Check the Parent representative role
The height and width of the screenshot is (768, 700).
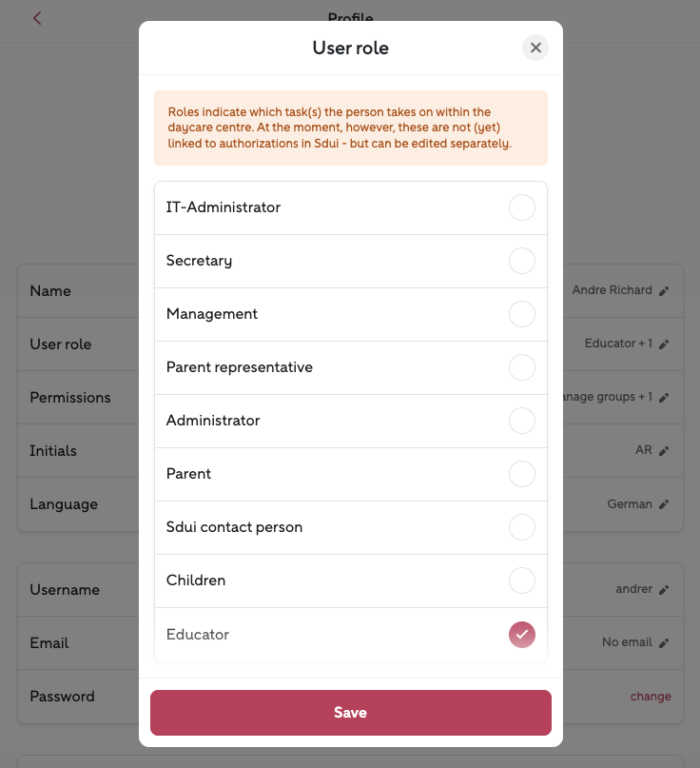pyautogui.click(x=521, y=367)
